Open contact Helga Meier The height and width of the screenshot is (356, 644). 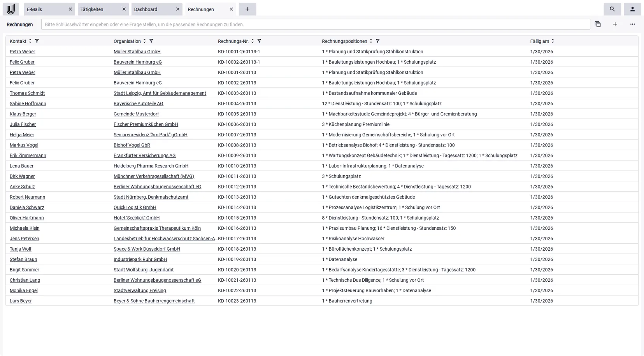pyautogui.click(x=22, y=135)
